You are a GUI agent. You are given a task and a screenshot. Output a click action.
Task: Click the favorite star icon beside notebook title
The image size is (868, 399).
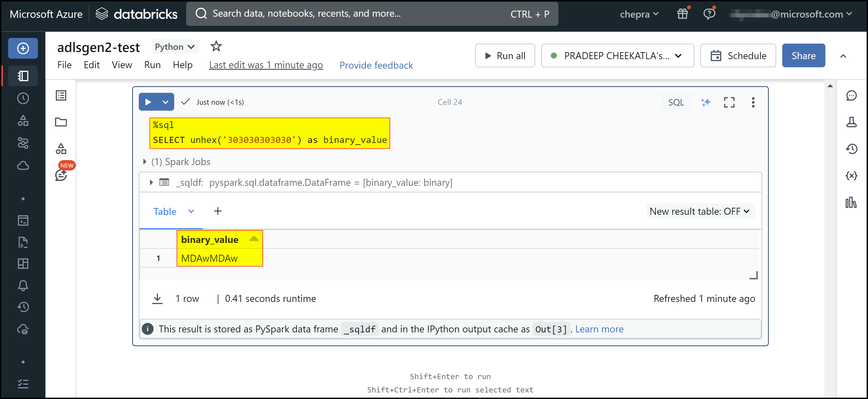216,46
